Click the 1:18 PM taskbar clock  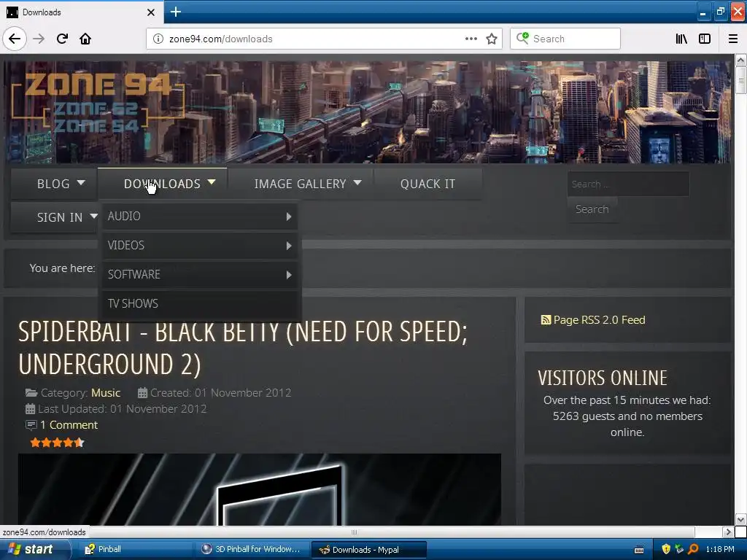(720, 549)
